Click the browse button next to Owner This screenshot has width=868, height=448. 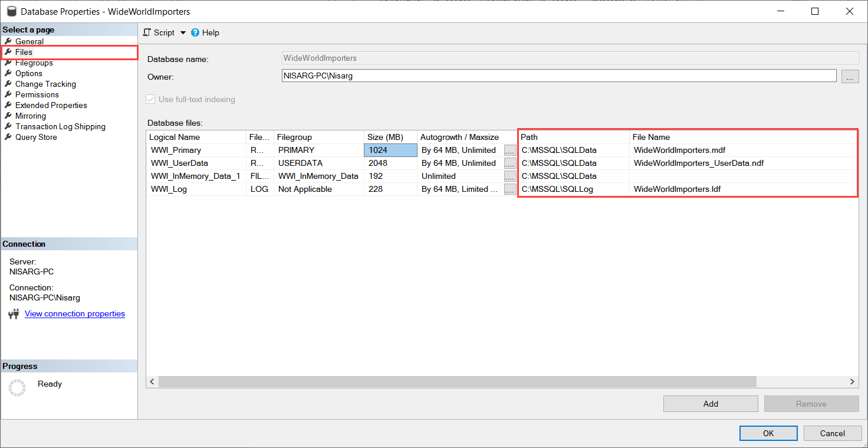(850, 76)
